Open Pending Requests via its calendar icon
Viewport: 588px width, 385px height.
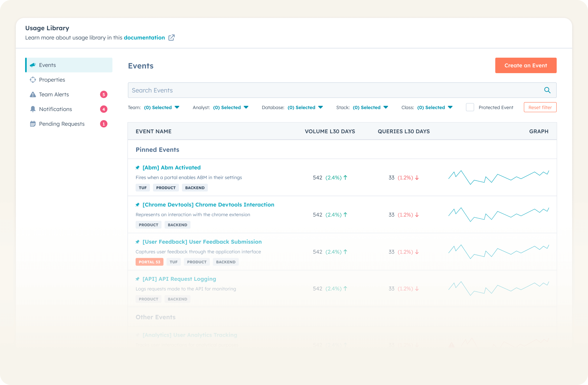[x=33, y=124]
